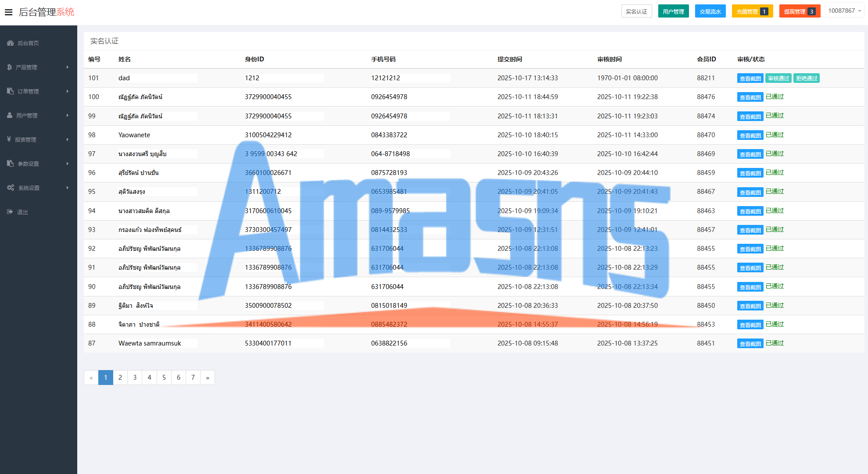Click the 订单管理 sidebar icon
This screenshot has height=474, width=868.
(x=11, y=91)
